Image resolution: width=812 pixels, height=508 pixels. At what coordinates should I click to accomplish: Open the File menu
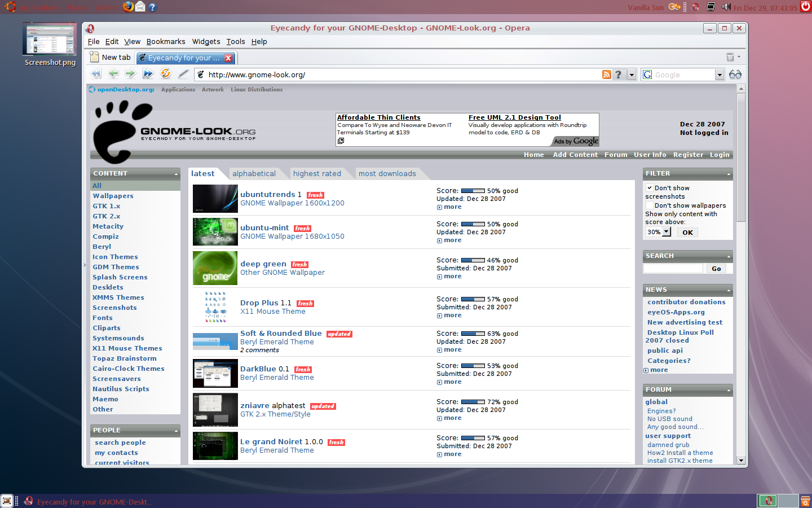[x=94, y=42]
